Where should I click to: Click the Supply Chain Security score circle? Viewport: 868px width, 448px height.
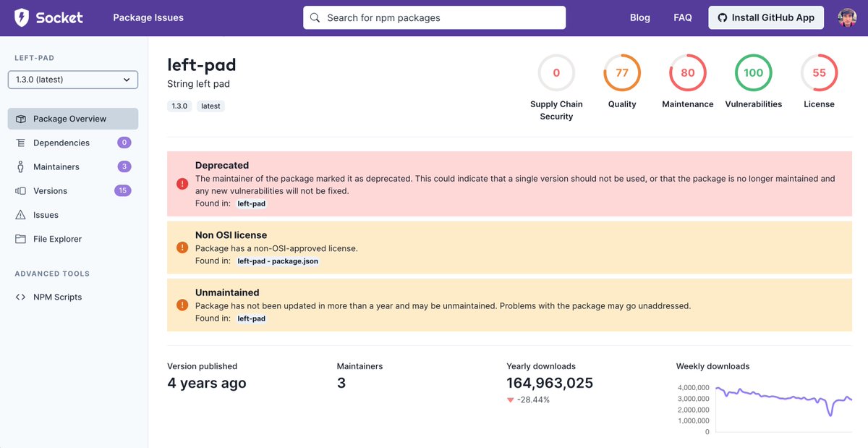pyautogui.click(x=556, y=72)
